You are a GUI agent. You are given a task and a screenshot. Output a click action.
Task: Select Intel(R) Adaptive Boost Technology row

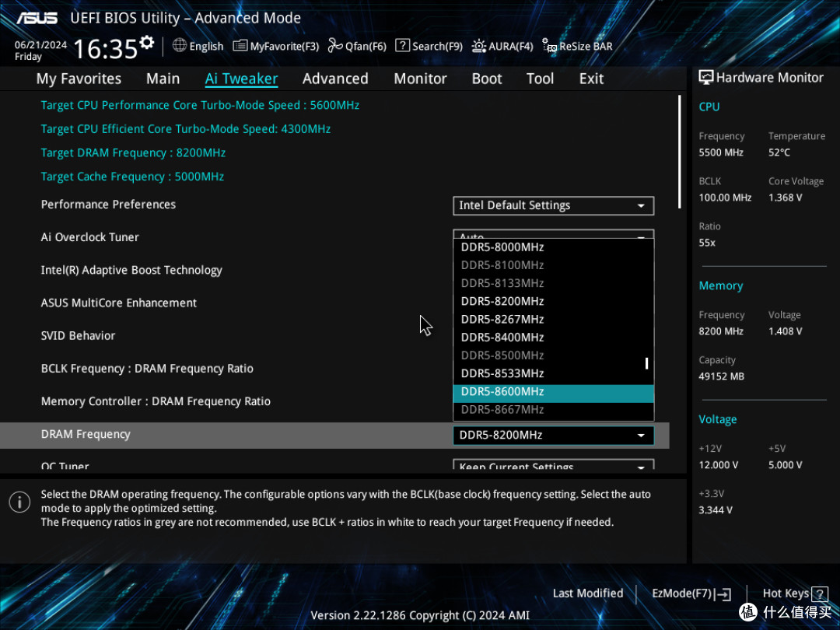pyautogui.click(x=131, y=271)
